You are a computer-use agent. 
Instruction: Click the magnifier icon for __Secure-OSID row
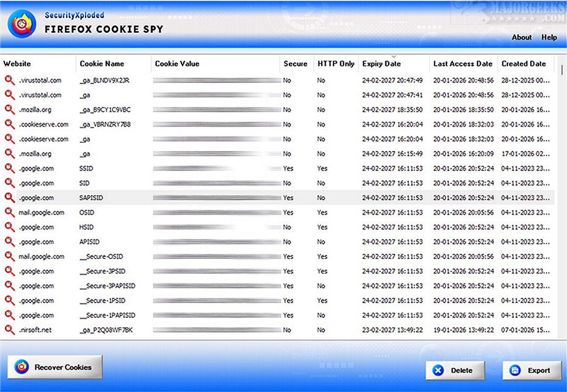[9, 257]
